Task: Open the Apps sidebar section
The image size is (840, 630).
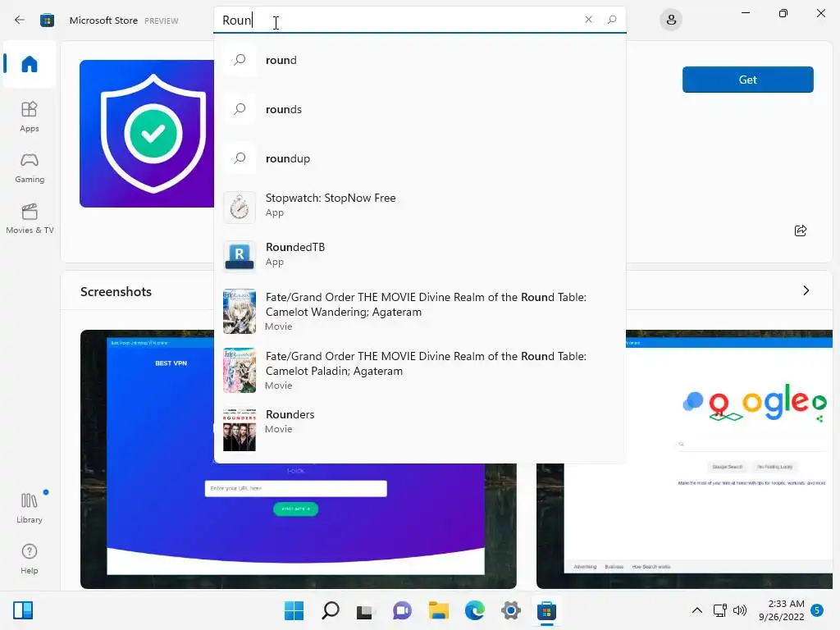Action: [30, 116]
